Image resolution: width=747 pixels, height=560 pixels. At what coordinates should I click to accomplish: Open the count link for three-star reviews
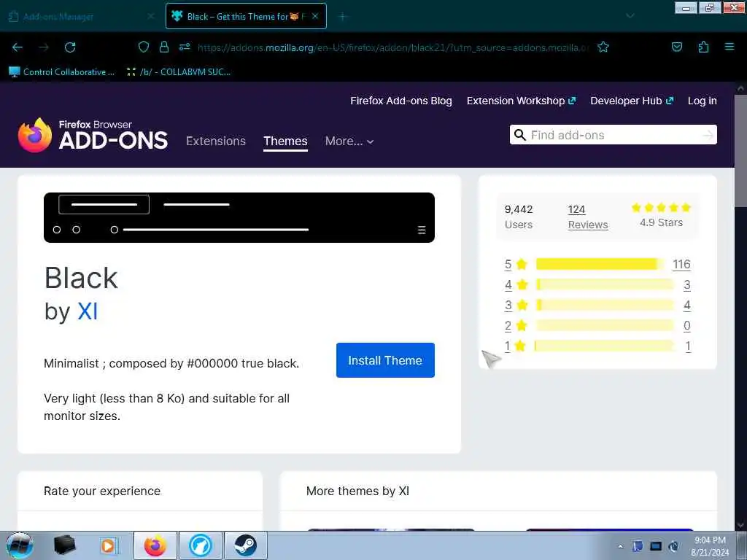[x=687, y=306]
